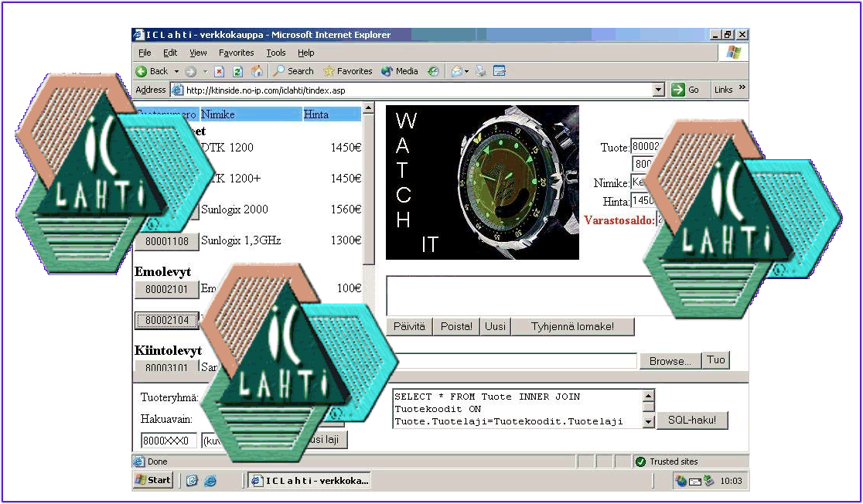Viewport: 863px width, 504px height.
Task: Click the Tyhjennä lomake! button
Action: click(x=572, y=326)
